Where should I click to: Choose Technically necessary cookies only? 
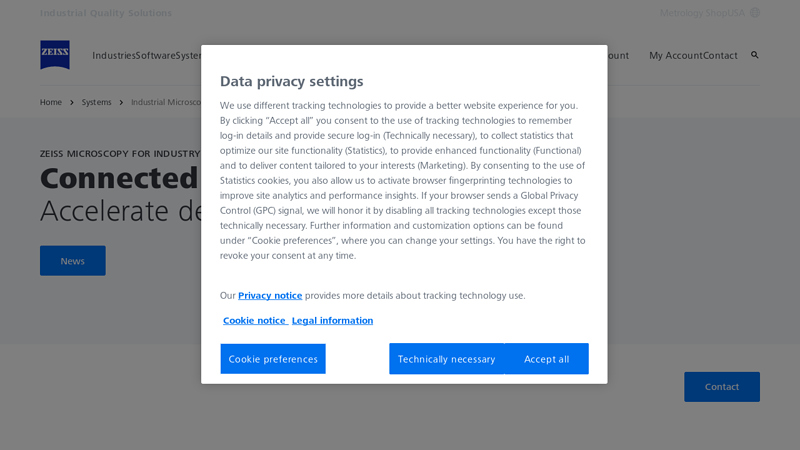click(446, 359)
